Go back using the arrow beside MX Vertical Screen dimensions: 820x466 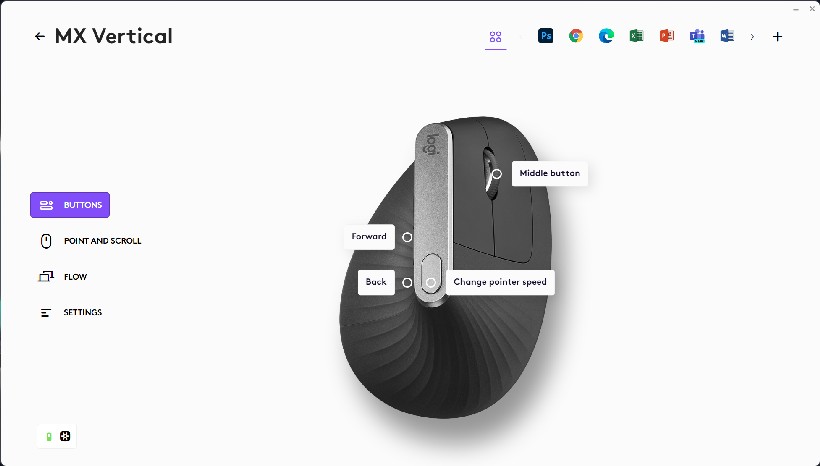pyautogui.click(x=40, y=37)
